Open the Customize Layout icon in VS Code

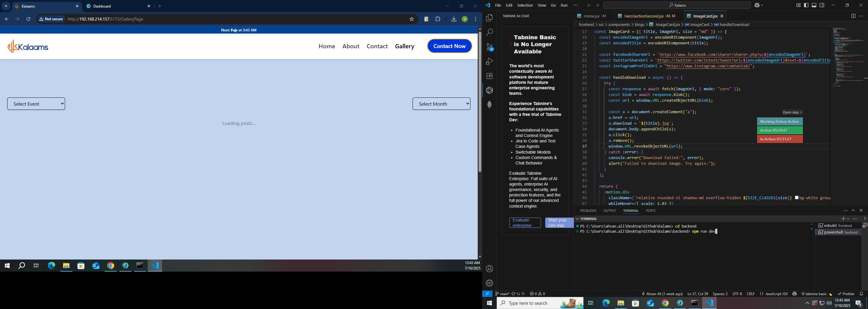point(798,5)
